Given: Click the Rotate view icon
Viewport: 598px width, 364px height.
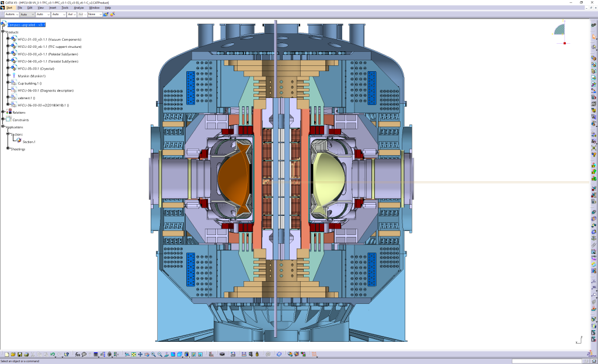Looking at the screenshot, I should [147, 353].
